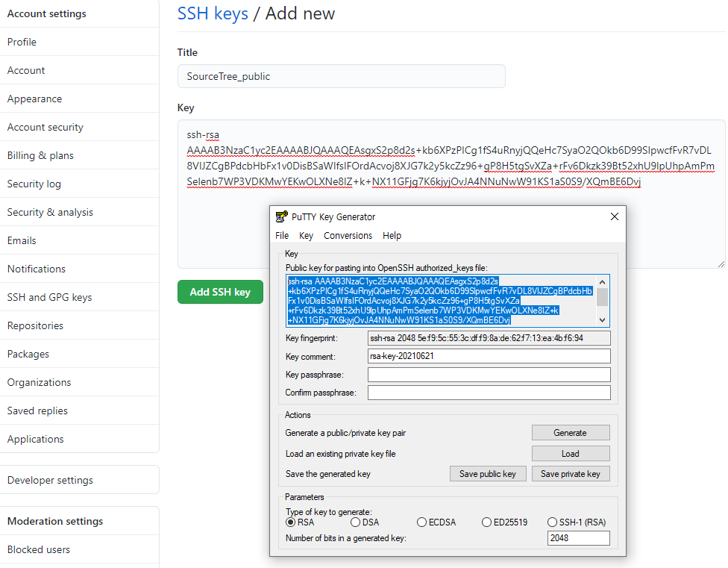Viewport: 728px width, 568px height.
Task: Open Developer settings
Action: click(x=79, y=480)
